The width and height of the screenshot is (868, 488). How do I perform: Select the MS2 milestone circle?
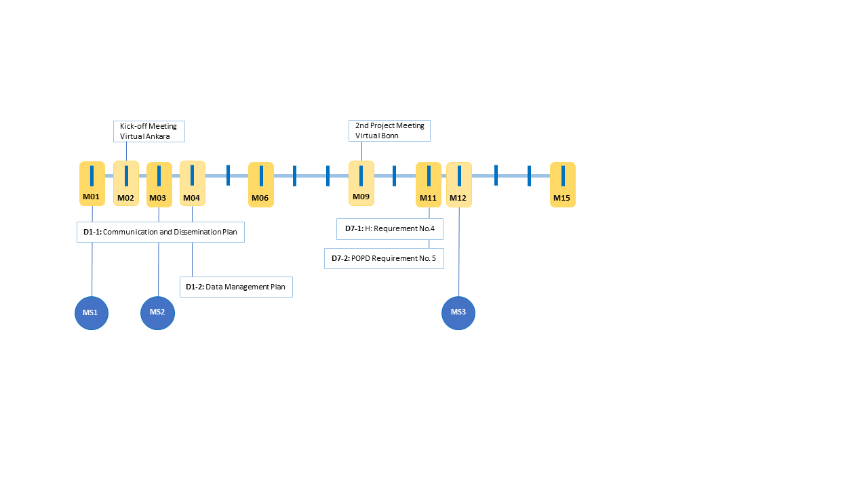click(157, 312)
